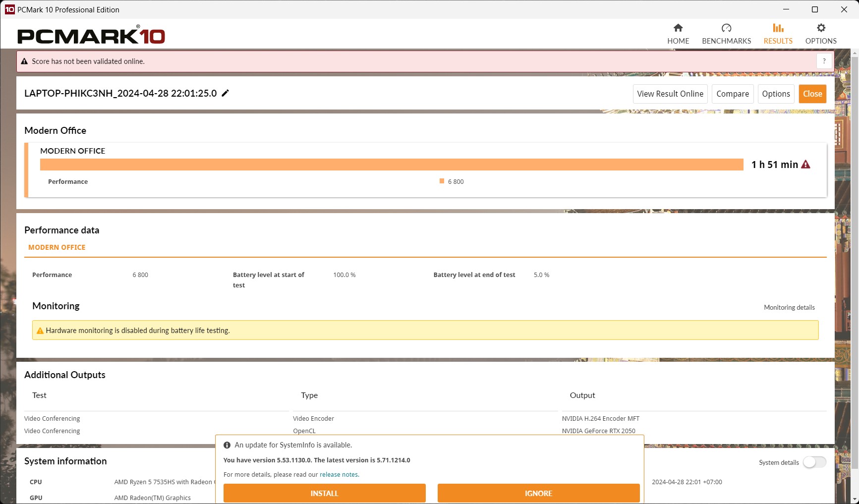Open the result Options button

[x=776, y=94]
